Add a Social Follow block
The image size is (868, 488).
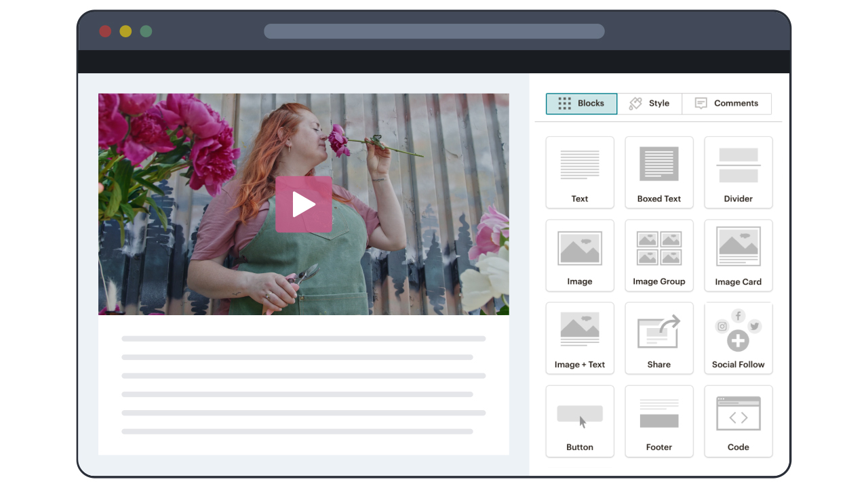(x=738, y=338)
